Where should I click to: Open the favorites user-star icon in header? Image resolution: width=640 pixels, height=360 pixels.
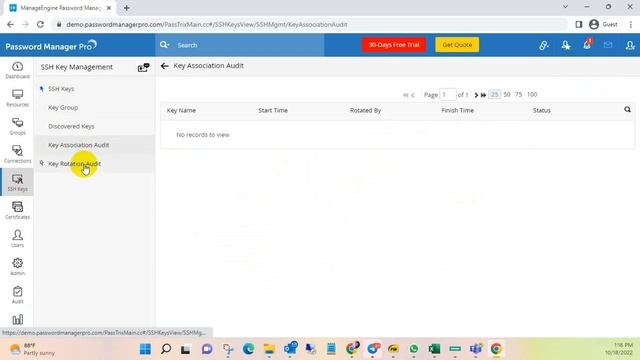click(565, 45)
